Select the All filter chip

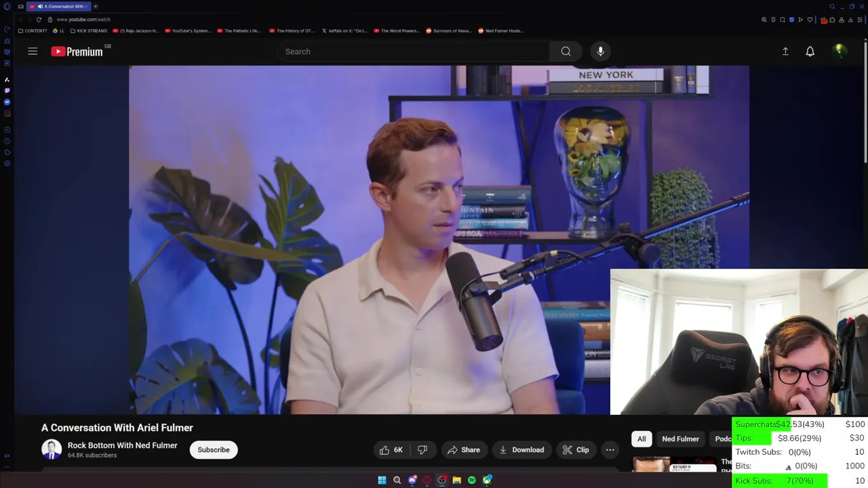coord(642,439)
